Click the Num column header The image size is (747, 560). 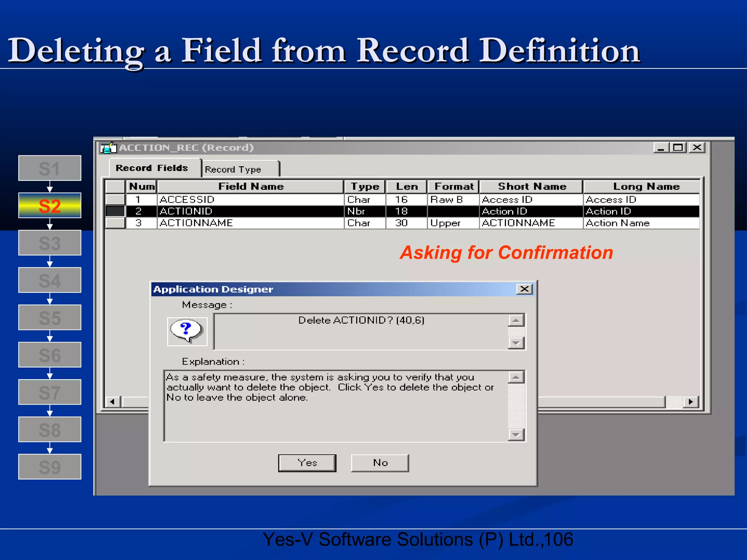[x=142, y=187]
